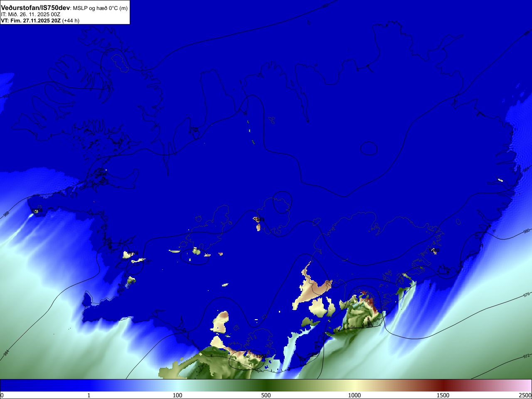The width and height of the screenshot is (532, 399).
Task: Click the 984 isobar label southwest of Iceland
Action: (x=6, y=353)
